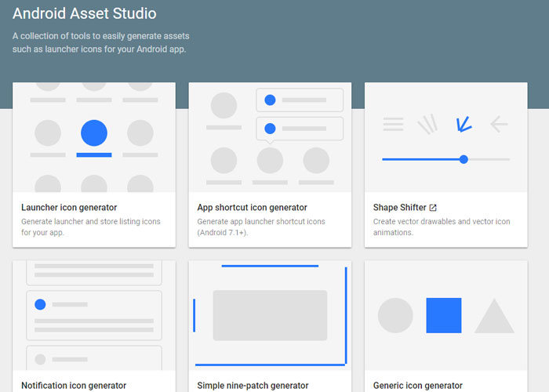Click the blue circle in launcher icon preview
Viewport: 549px width, 392px height.
click(x=94, y=132)
